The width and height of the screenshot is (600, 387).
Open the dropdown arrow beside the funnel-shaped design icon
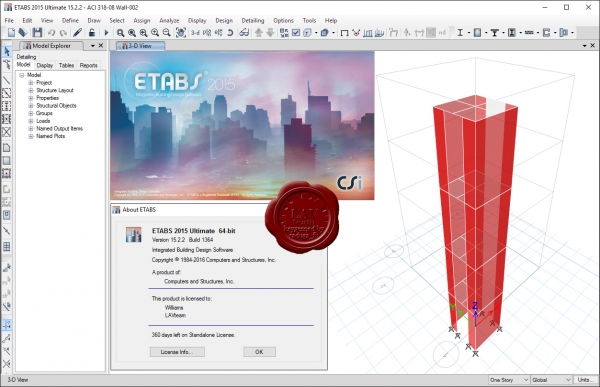coord(503,33)
